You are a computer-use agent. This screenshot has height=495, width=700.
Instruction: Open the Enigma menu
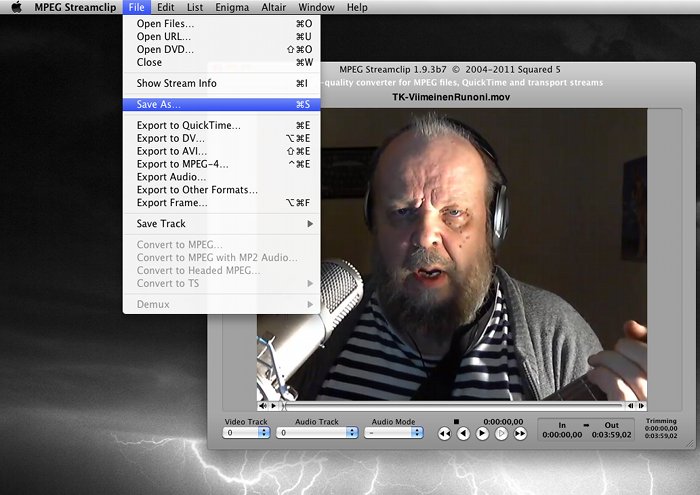click(232, 7)
